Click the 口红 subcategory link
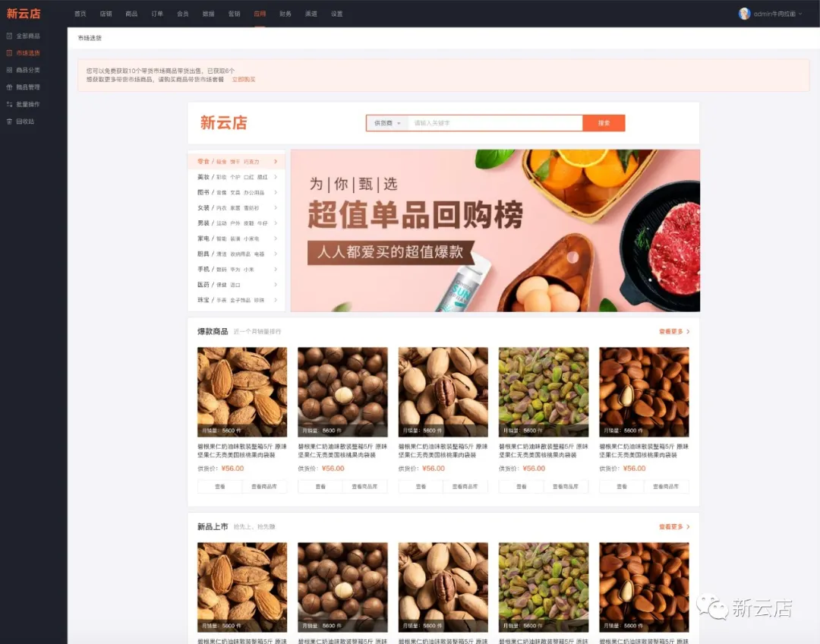 tap(248, 178)
